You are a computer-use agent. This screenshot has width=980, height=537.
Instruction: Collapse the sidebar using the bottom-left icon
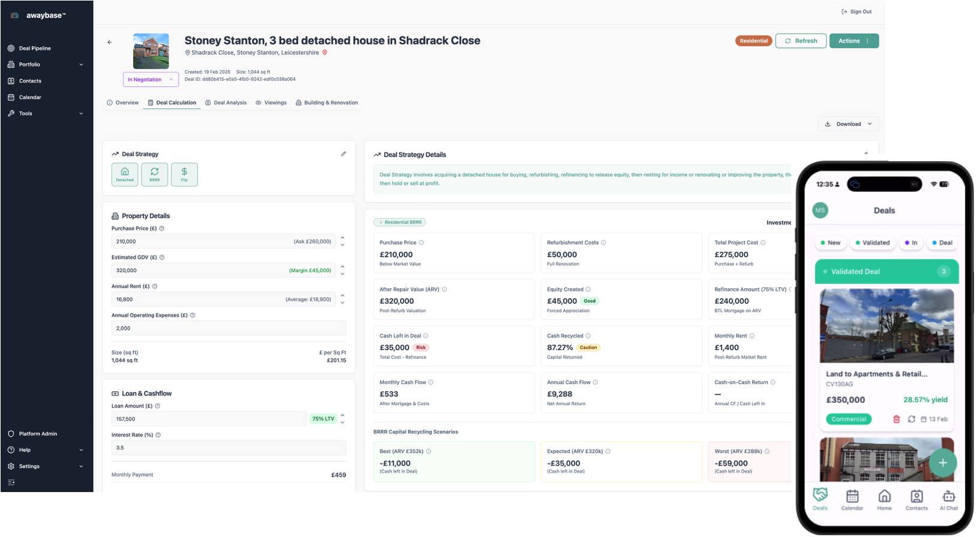11,482
